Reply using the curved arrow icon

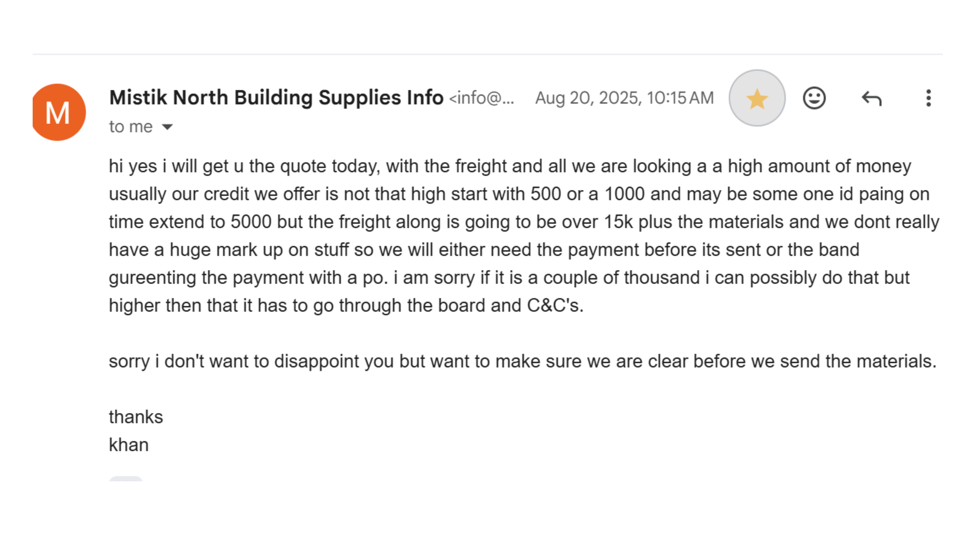[x=871, y=99]
